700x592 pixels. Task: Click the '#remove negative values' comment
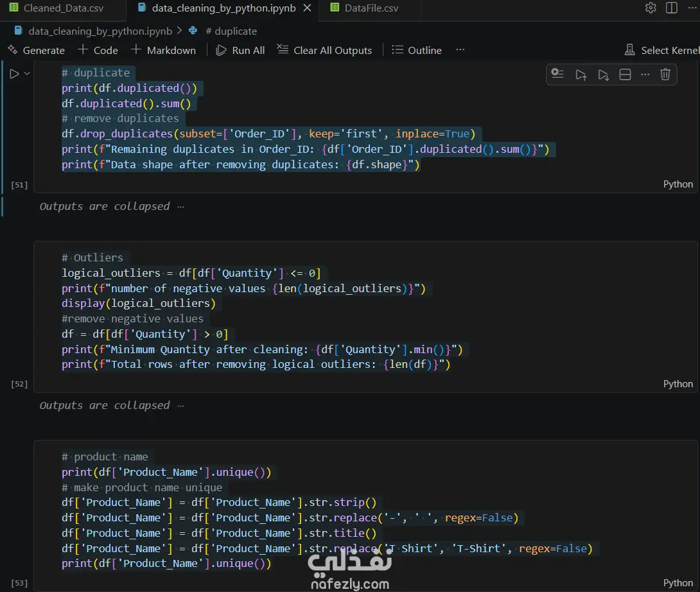tap(132, 318)
